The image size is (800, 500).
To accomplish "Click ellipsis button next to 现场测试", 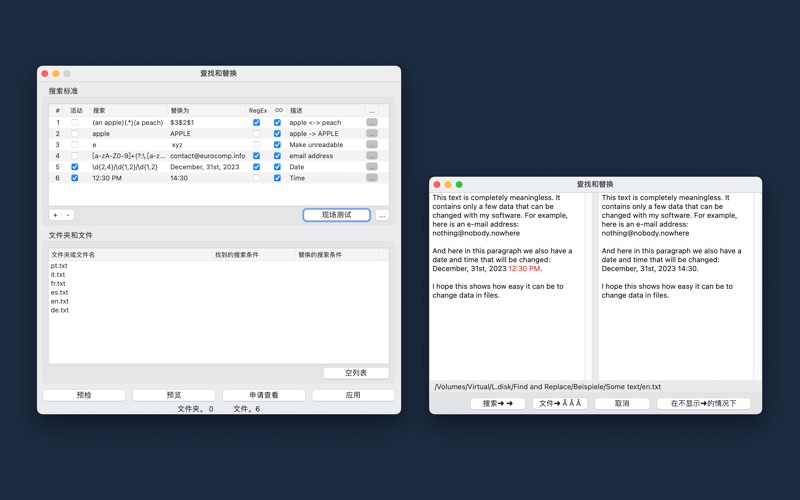I will 382,215.
